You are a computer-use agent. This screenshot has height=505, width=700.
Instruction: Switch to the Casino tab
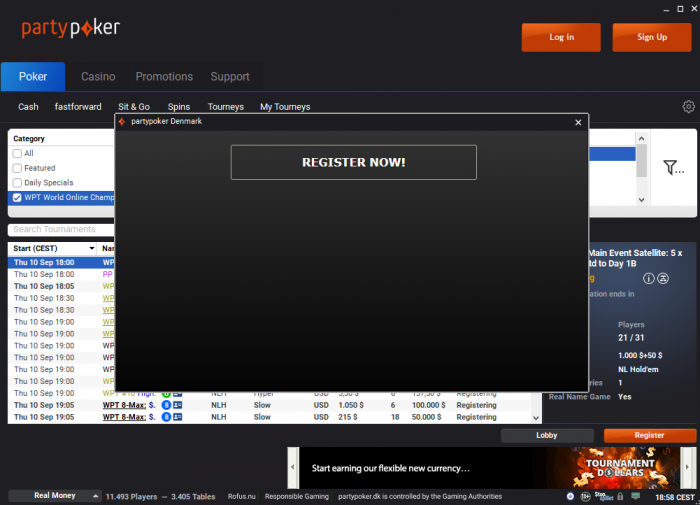pyautogui.click(x=98, y=77)
